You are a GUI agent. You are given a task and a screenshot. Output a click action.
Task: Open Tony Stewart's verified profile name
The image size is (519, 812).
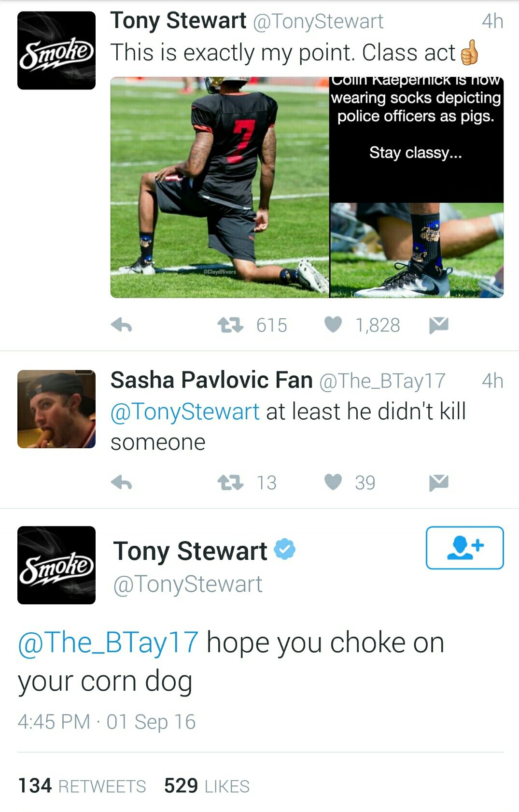(x=190, y=551)
